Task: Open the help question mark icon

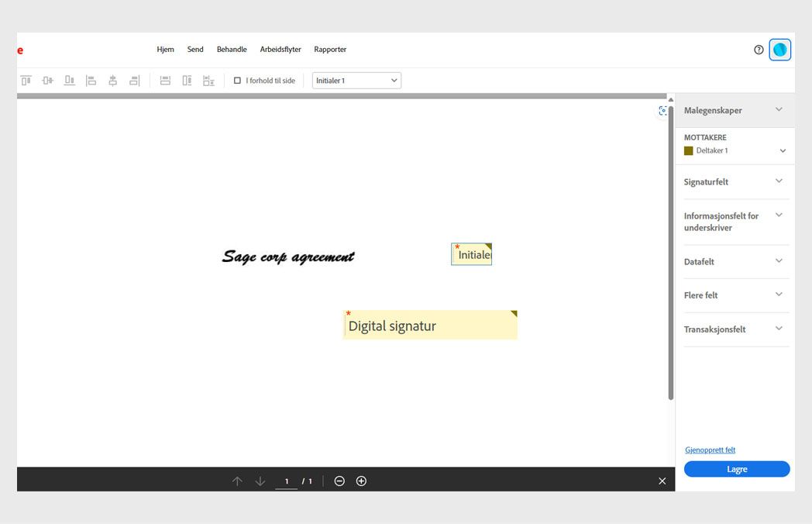Action: 759,50
